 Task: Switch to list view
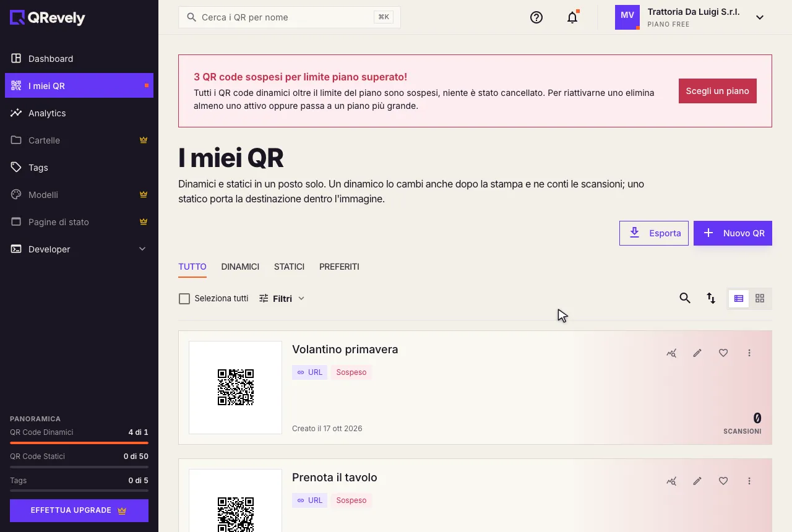(739, 299)
